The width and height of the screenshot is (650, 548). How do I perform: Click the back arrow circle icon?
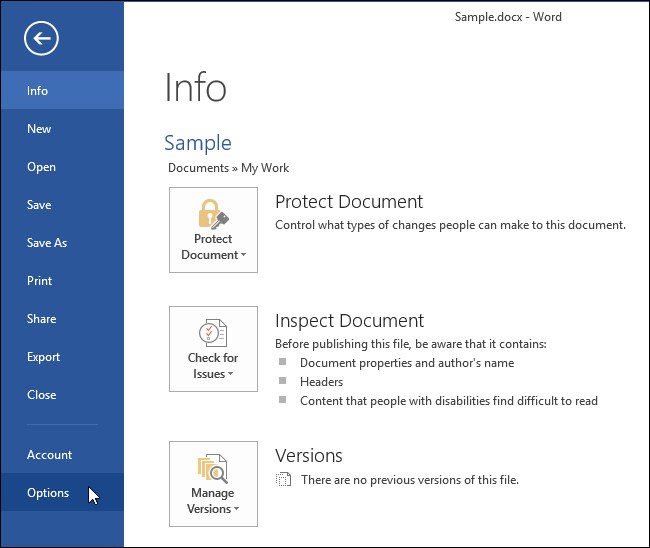point(42,39)
